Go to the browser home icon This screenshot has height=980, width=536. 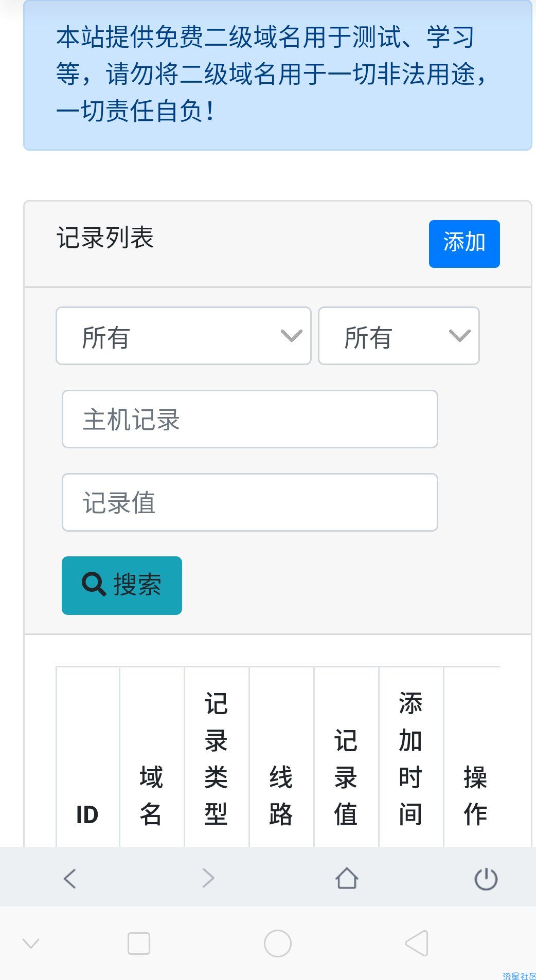coord(347,878)
